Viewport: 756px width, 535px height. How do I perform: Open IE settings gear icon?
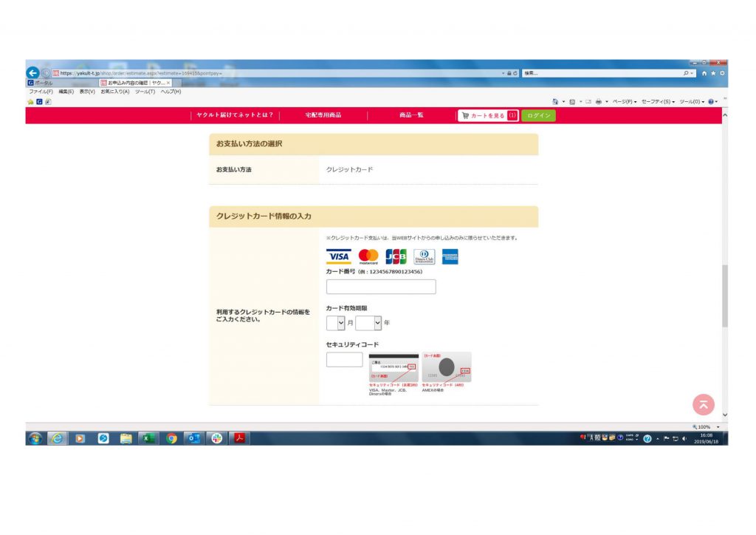(x=722, y=73)
